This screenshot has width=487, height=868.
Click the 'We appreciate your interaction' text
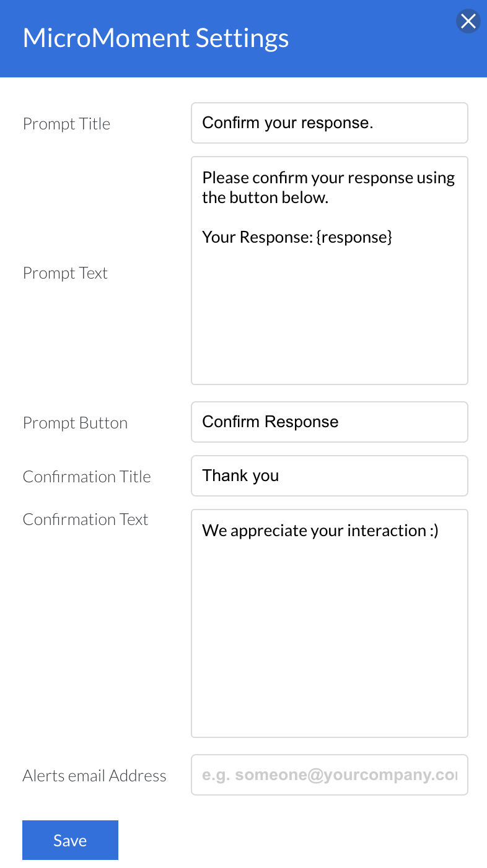pos(314,531)
